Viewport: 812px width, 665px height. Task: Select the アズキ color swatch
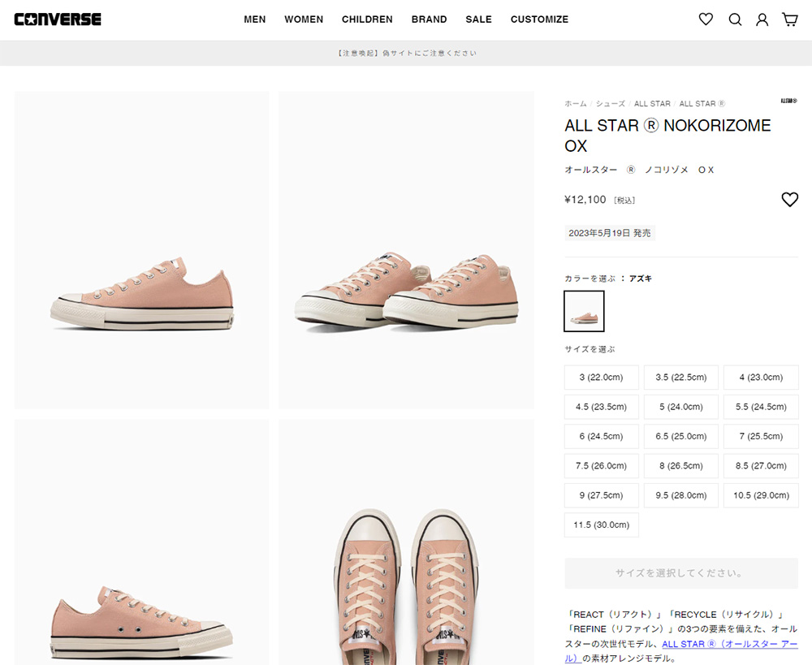(x=584, y=311)
